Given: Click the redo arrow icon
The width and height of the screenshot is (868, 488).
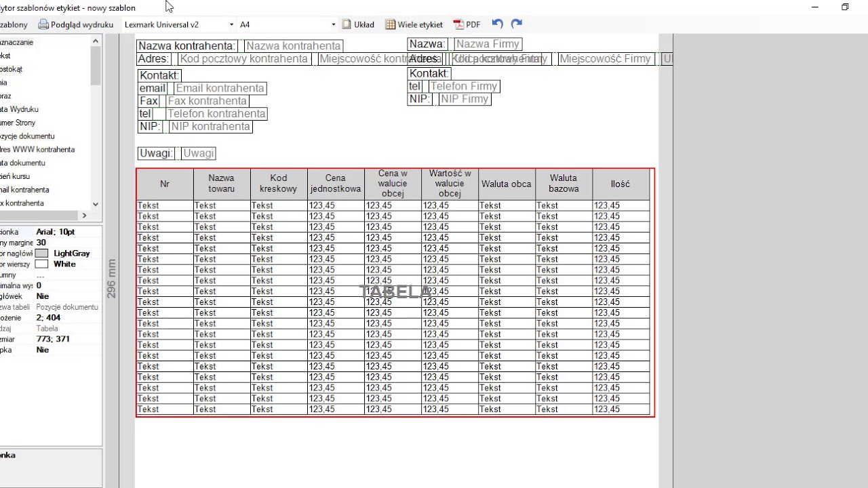Looking at the screenshot, I should pyautogui.click(x=517, y=24).
